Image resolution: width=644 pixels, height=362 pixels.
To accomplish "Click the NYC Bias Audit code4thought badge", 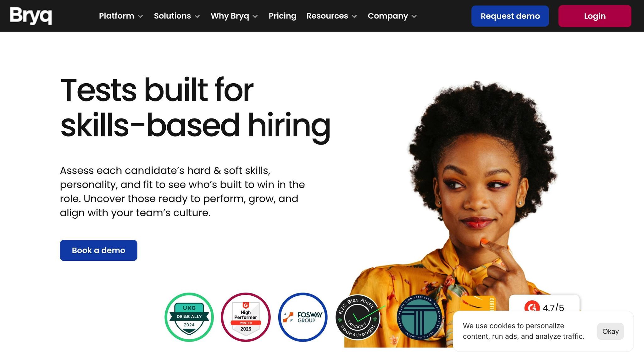I will click(358, 317).
